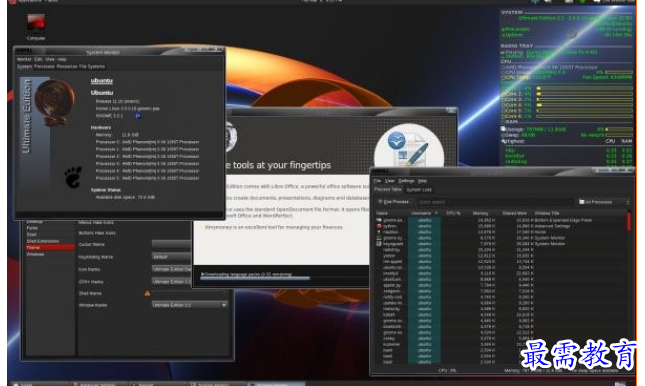Select the System tab in System Monitor

pos(24,66)
